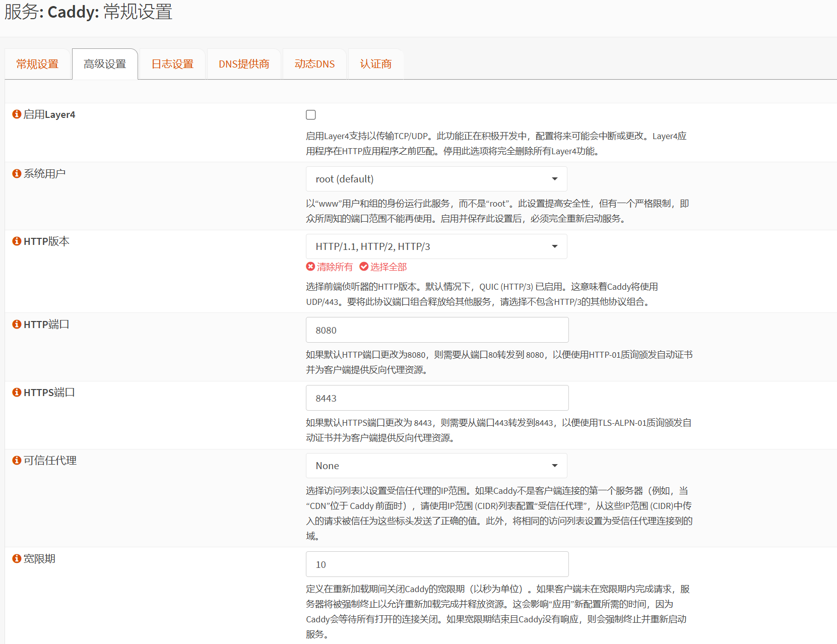The width and height of the screenshot is (837, 644).
Task: Show help via HTTP版本 info icon
Action: pos(17,241)
